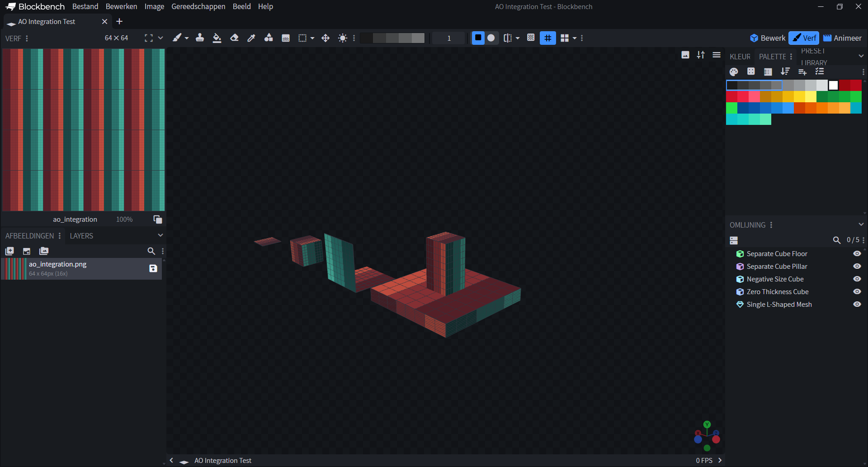Select the Fill Bucket tool

217,38
